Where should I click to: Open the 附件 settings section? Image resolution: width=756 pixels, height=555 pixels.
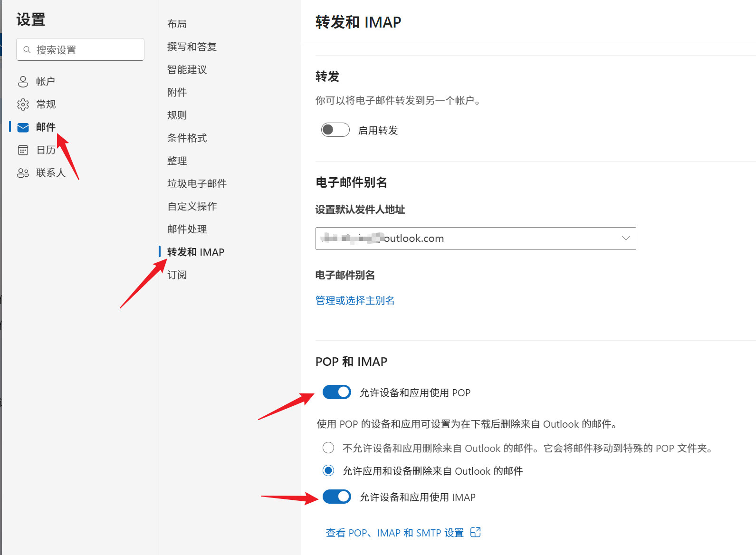(x=177, y=92)
